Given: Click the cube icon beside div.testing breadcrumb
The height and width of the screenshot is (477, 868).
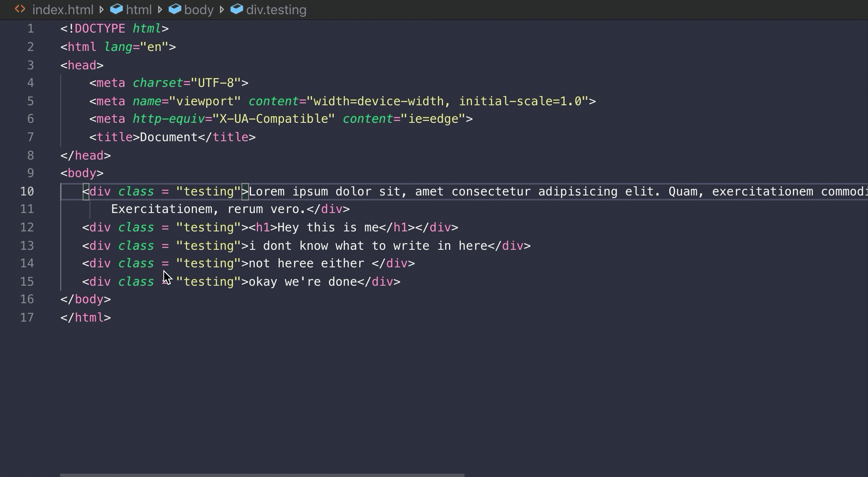Looking at the screenshot, I should click(x=236, y=9).
